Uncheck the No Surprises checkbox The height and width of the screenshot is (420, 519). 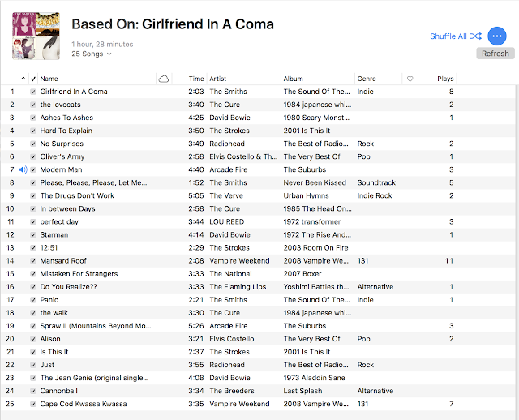[x=32, y=144]
